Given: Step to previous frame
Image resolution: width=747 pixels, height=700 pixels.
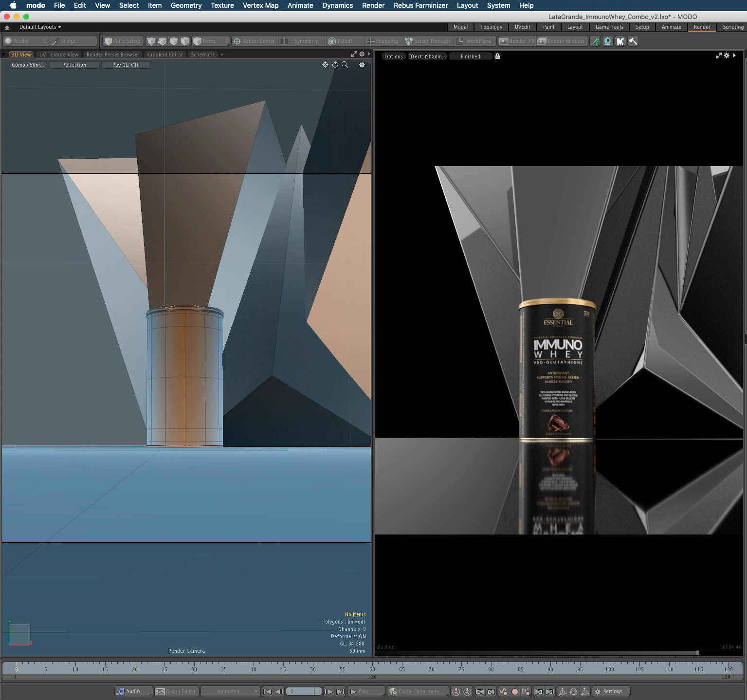Looking at the screenshot, I should click(279, 691).
